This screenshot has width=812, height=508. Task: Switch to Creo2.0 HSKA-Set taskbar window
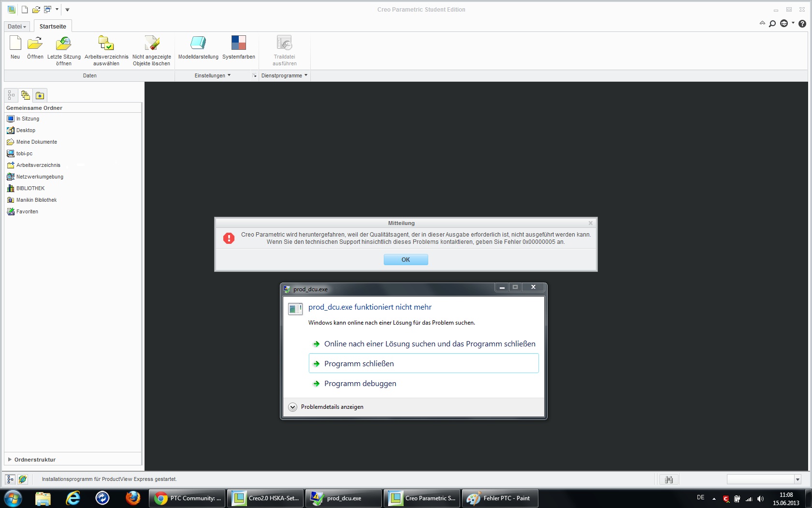point(265,498)
